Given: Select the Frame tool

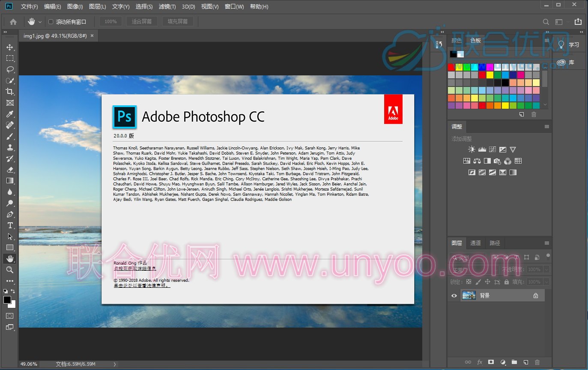Looking at the screenshot, I should tap(9, 103).
